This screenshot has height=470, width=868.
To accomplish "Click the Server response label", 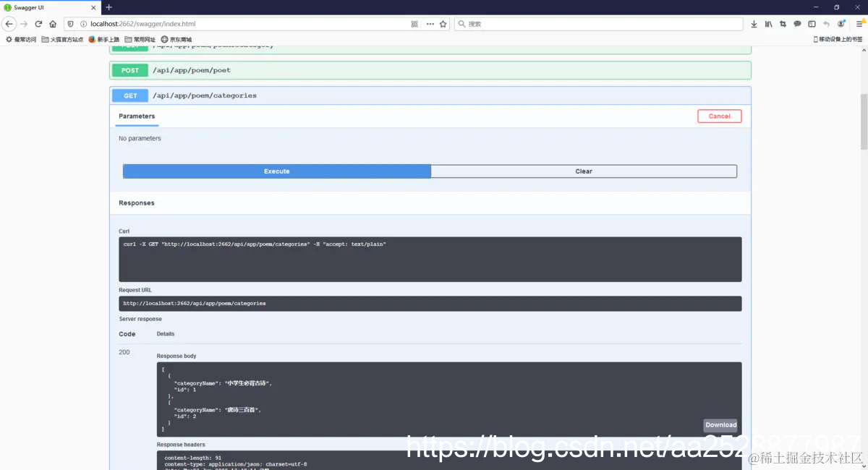I will [140, 319].
